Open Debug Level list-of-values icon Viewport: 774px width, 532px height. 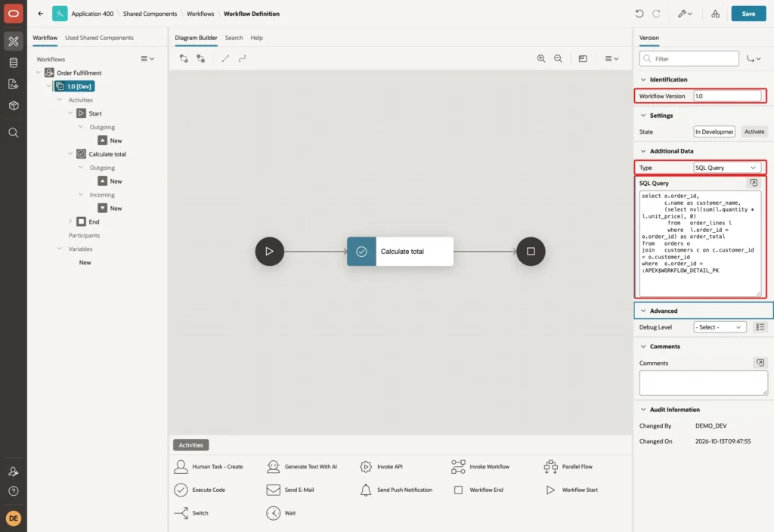point(760,326)
